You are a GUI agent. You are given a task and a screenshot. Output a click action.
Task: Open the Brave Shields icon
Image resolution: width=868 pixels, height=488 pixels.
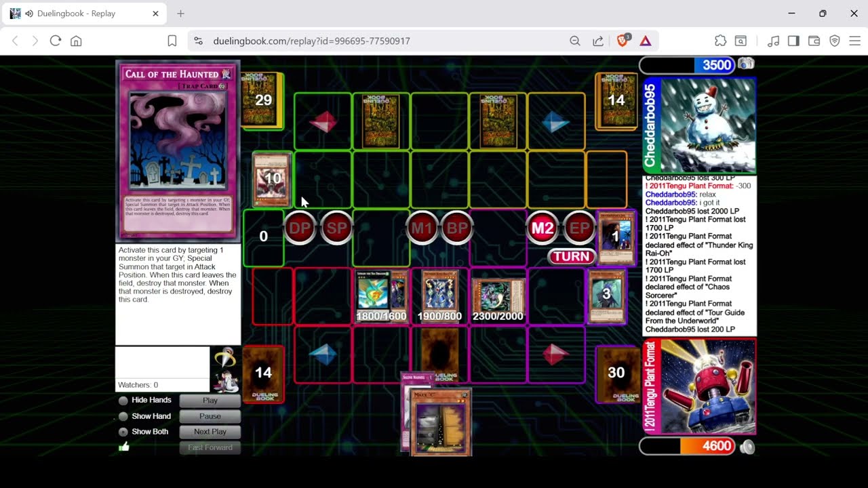[623, 41]
